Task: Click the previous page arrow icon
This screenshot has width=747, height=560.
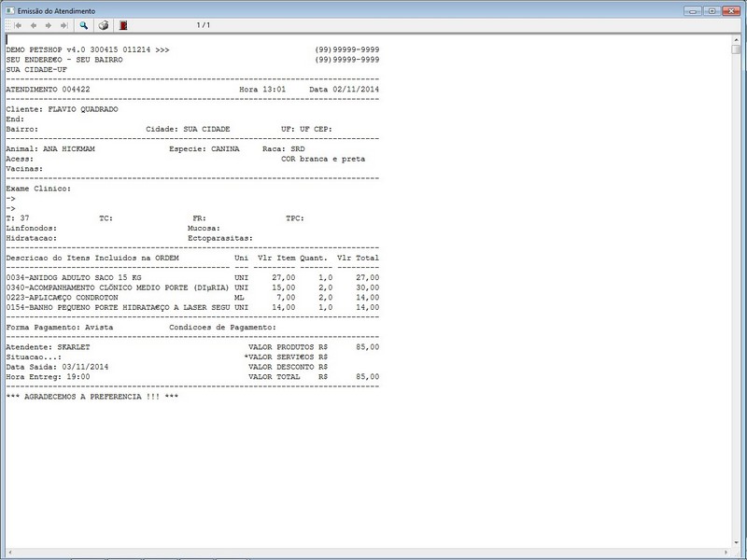Action: 34,26
